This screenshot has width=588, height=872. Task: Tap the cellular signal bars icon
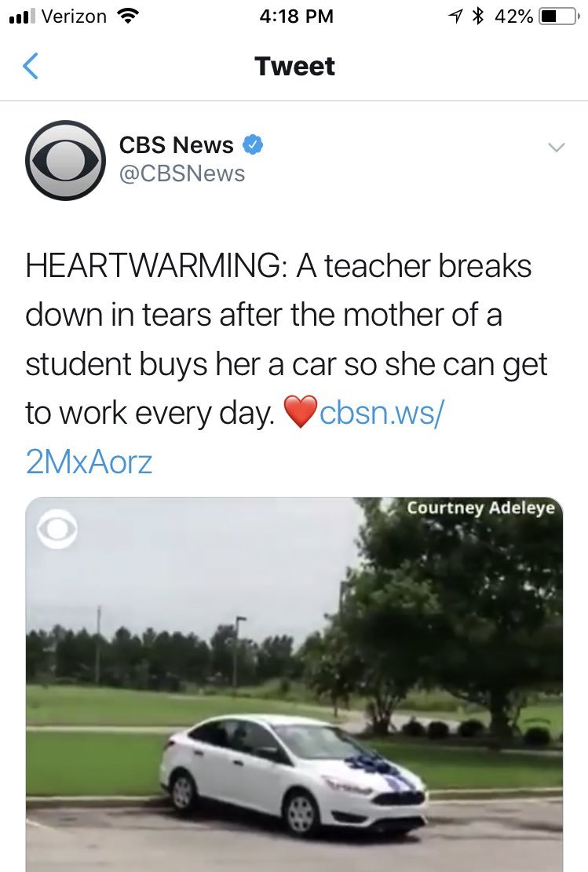[22, 16]
